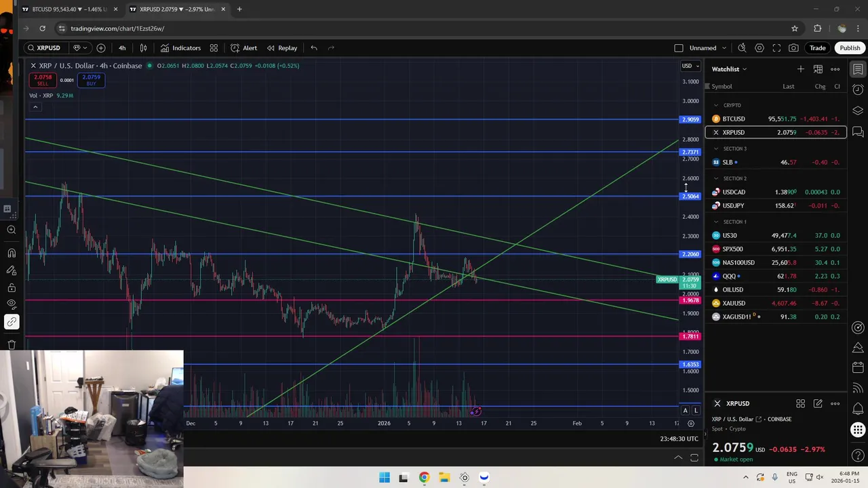Select SPX500 in the watchlist

click(x=776, y=249)
